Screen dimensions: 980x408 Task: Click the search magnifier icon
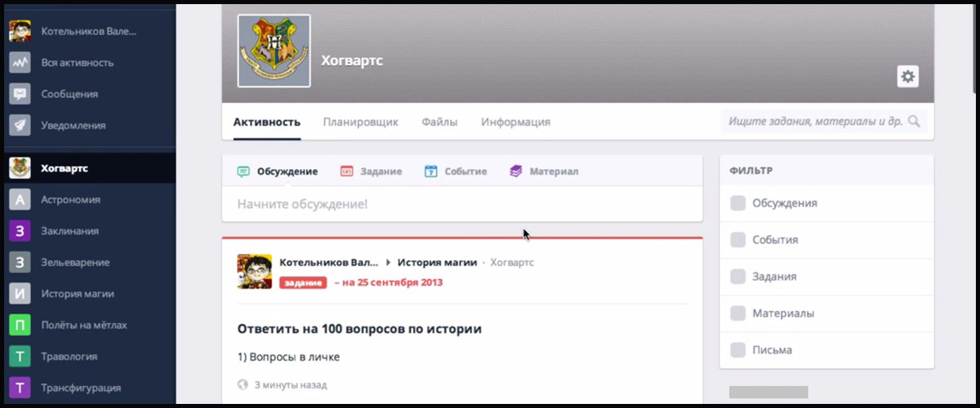click(914, 122)
